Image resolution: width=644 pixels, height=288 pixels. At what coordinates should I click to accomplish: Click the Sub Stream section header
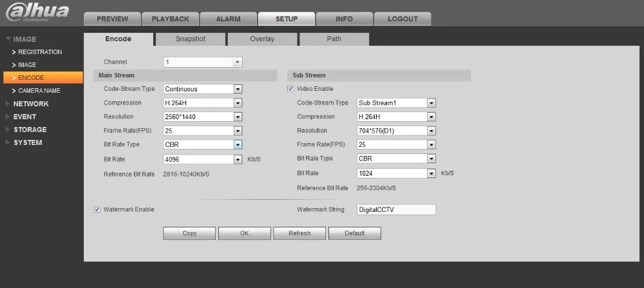pyautogui.click(x=379, y=75)
